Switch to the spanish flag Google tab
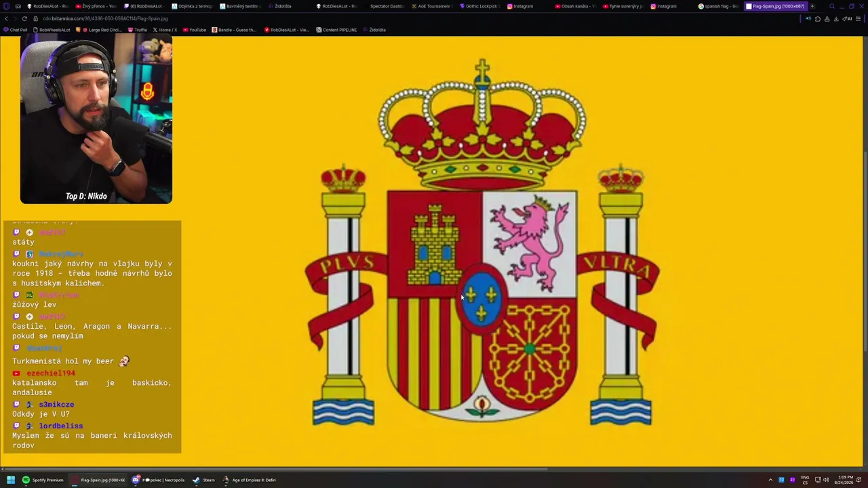 pos(720,6)
